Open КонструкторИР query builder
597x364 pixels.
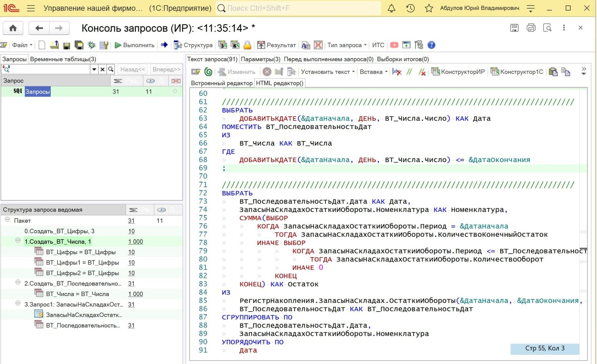point(458,72)
